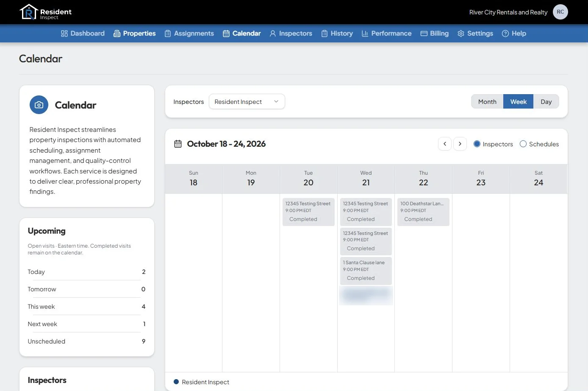This screenshot has width=588, height=391.
Task: Open the Resident Inspect inspector dropdown
Action: 247,101
